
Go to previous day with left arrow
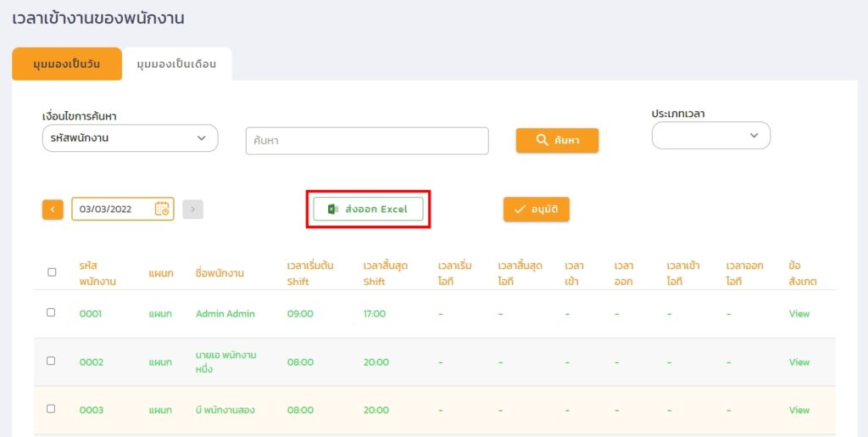pos(53,209)
